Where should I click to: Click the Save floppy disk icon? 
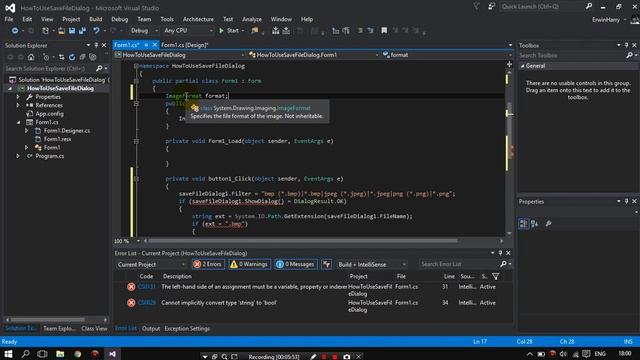(72, 31)
